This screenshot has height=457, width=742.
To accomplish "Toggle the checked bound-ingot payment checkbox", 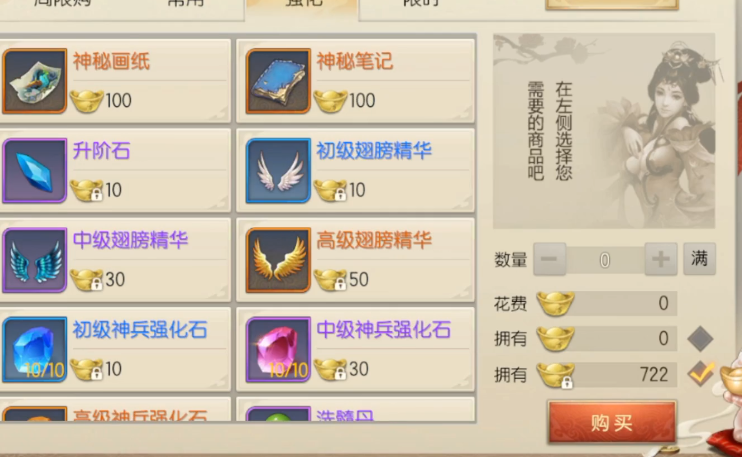I will click(700, 374).
